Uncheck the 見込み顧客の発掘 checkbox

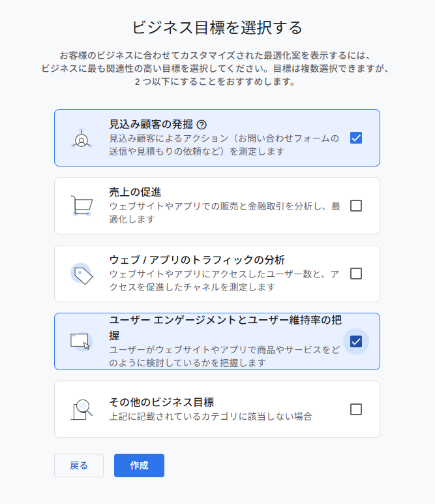355,138
